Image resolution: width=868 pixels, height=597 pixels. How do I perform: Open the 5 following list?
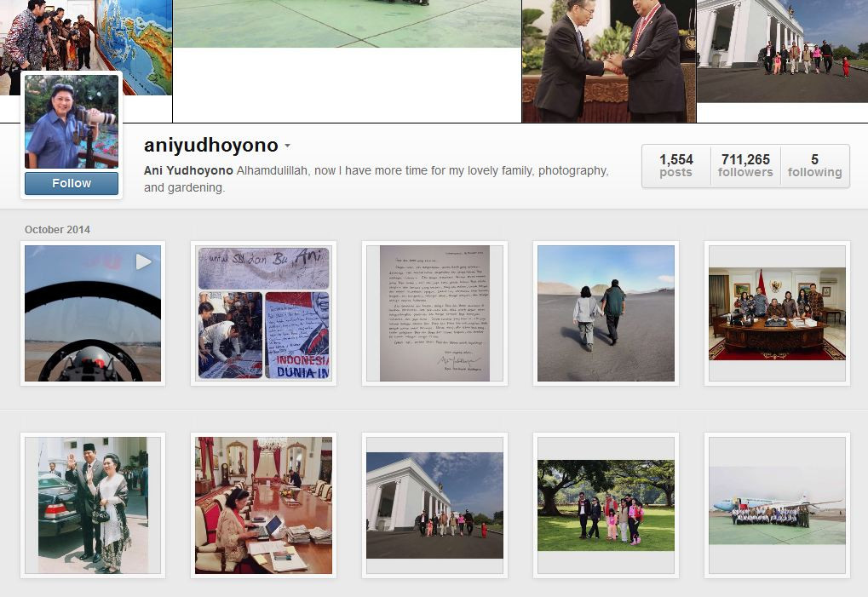coord(814,165)
